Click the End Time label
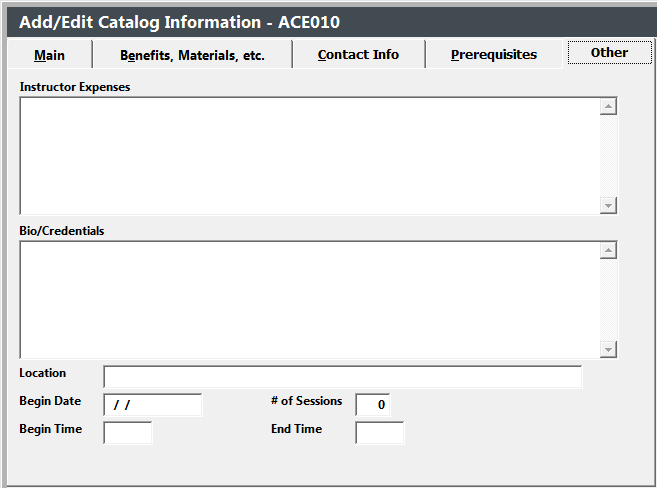The height and width of the screenshot is (488, 657). pos(297,429)
